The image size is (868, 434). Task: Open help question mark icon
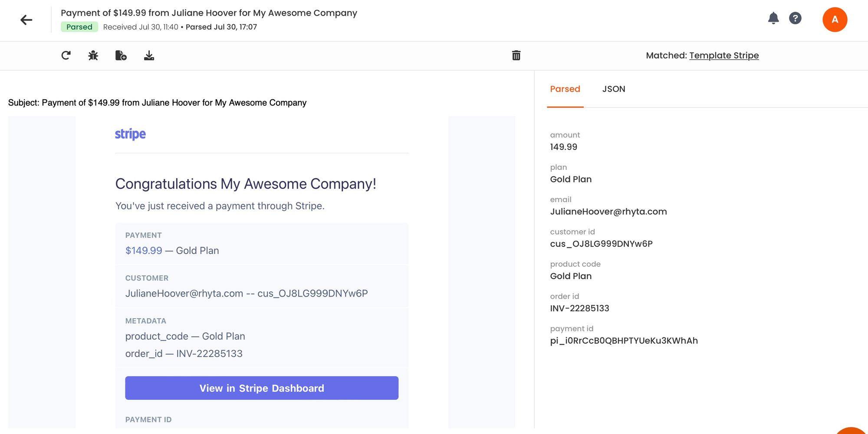[795, 18]
